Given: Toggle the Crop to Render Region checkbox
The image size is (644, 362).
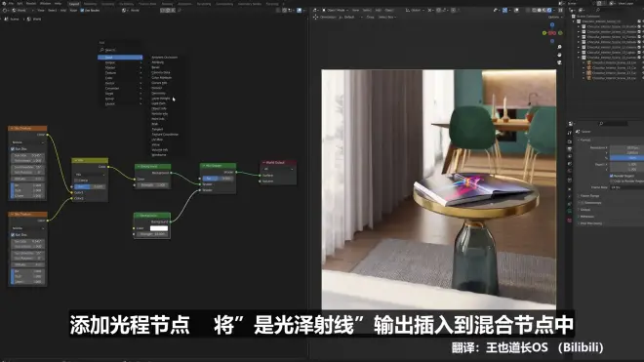Looking at the screenshot, I should (x=612, y=181).
